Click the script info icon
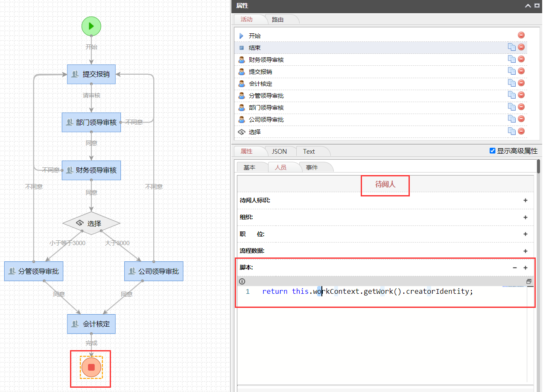 242,281
